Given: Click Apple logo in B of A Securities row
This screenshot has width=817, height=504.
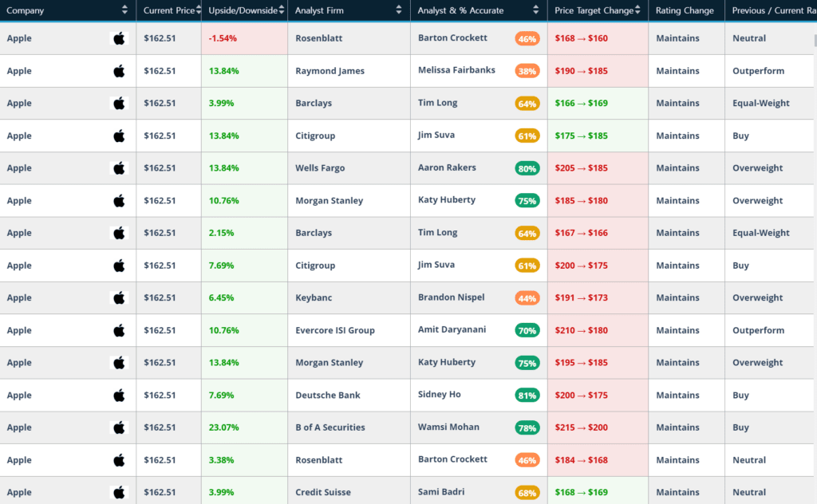Looking at the screenshot, I should point(119,428).
